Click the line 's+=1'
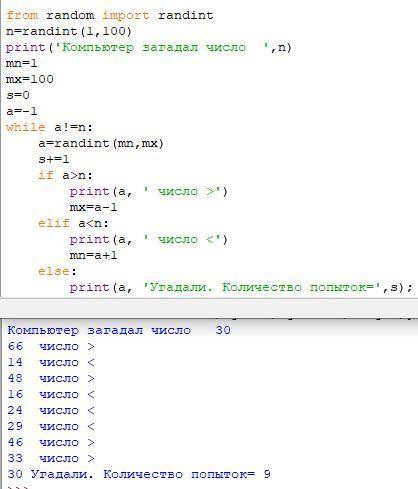This screenshot has height=489, width=418. pos(53,159)
